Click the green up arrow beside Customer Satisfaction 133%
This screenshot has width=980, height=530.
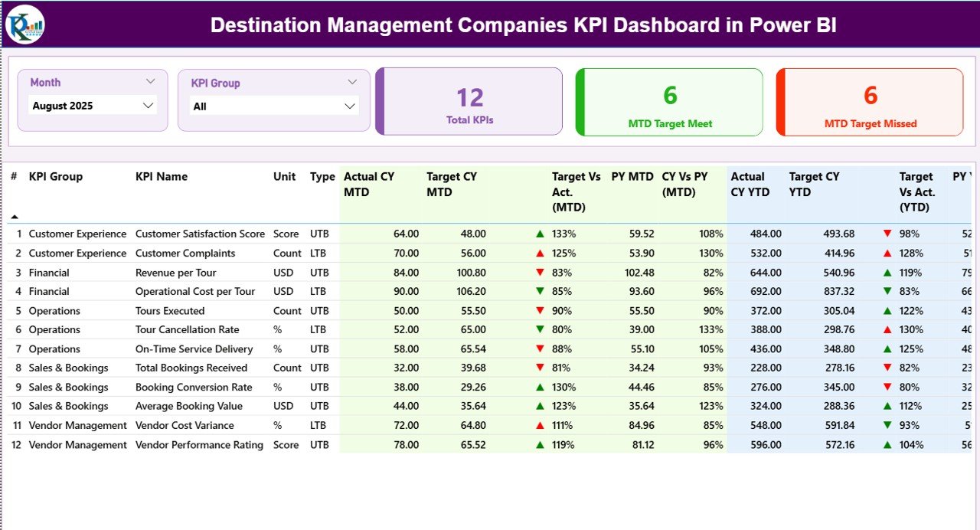541,234
